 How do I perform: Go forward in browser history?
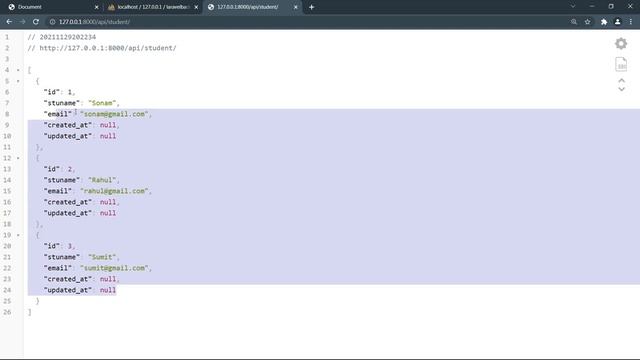pos(22,22)
